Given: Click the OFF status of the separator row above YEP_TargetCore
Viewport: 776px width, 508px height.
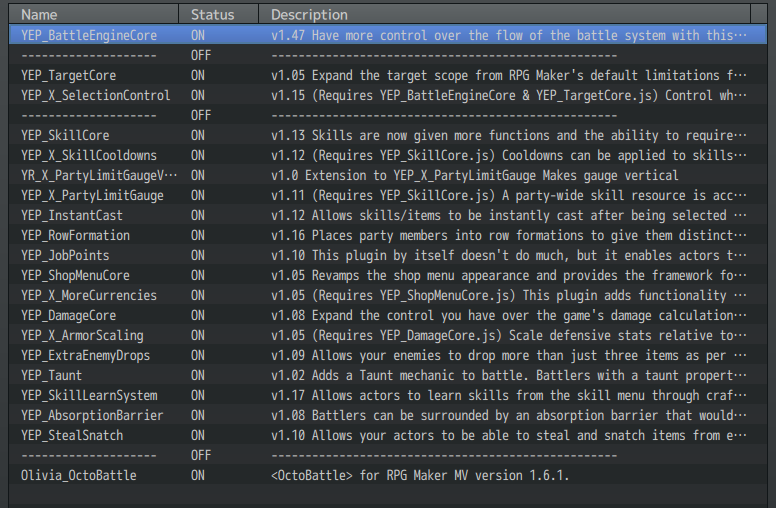Looking at the screenshot, I should [201, 55].
